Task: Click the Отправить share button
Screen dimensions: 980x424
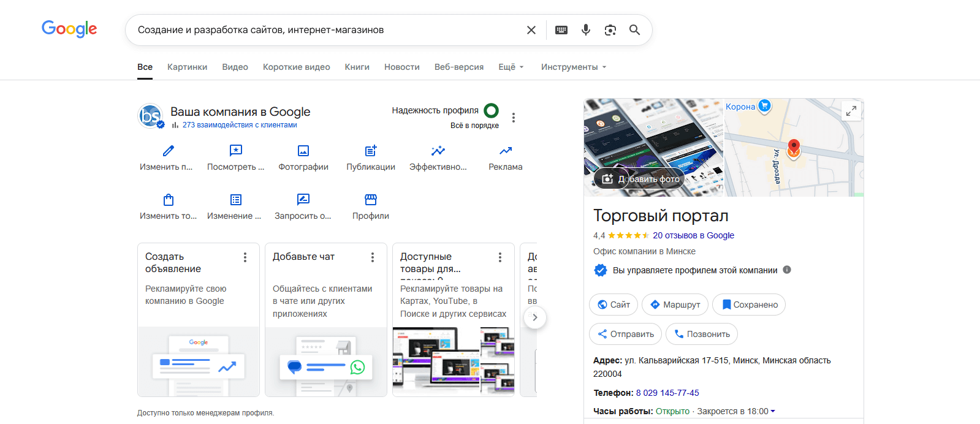Action: [x=626, y=334]
